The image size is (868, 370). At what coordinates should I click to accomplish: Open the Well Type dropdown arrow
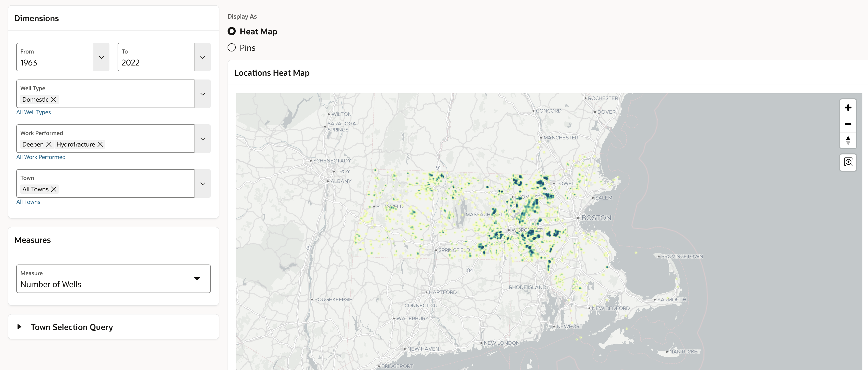click(x=203, y=94)
